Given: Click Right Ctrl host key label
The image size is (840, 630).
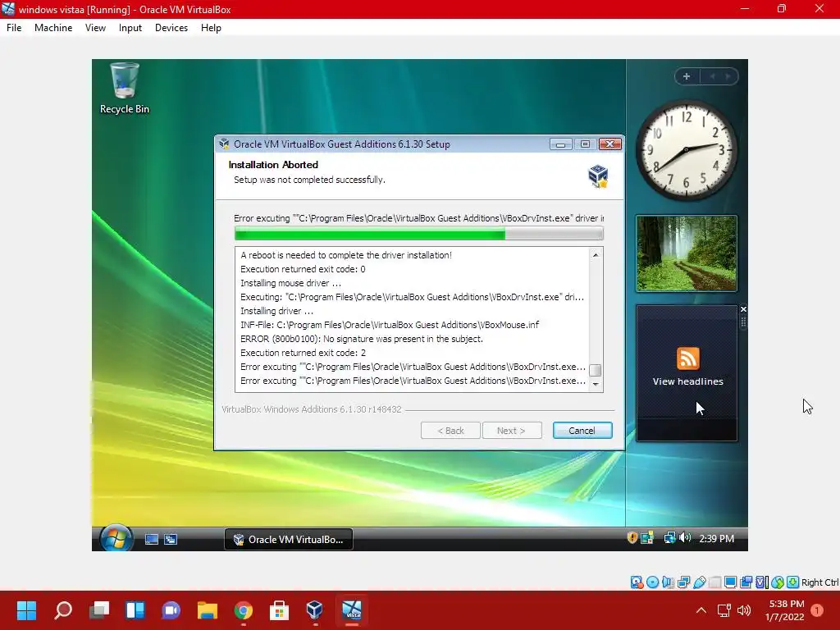Looking at the screenshot, I should tap(820, 582).
